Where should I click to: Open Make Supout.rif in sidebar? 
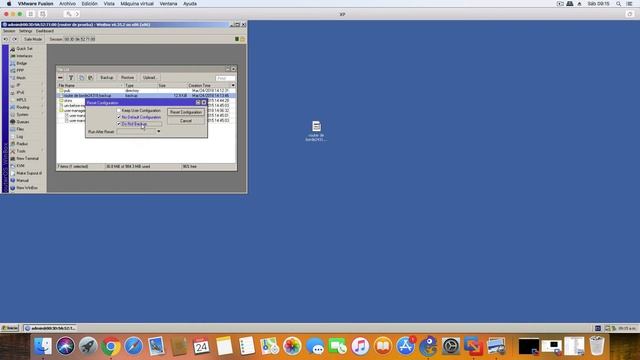[29, 173]
